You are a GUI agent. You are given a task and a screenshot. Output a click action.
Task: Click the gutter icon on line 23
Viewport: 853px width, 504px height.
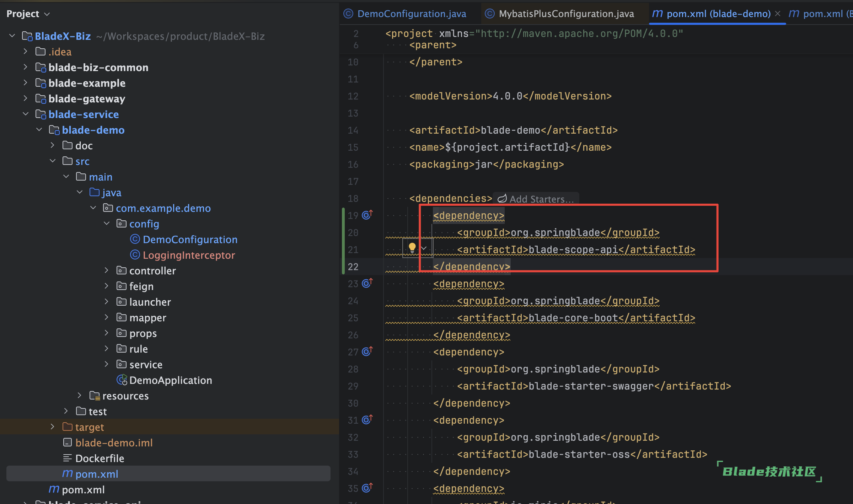(367, 283)
